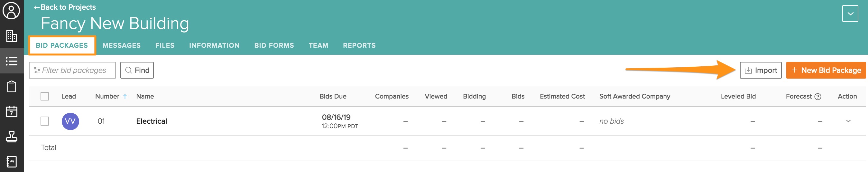Click the Import button
The image size is (868, 172).
tap(760, 71)
